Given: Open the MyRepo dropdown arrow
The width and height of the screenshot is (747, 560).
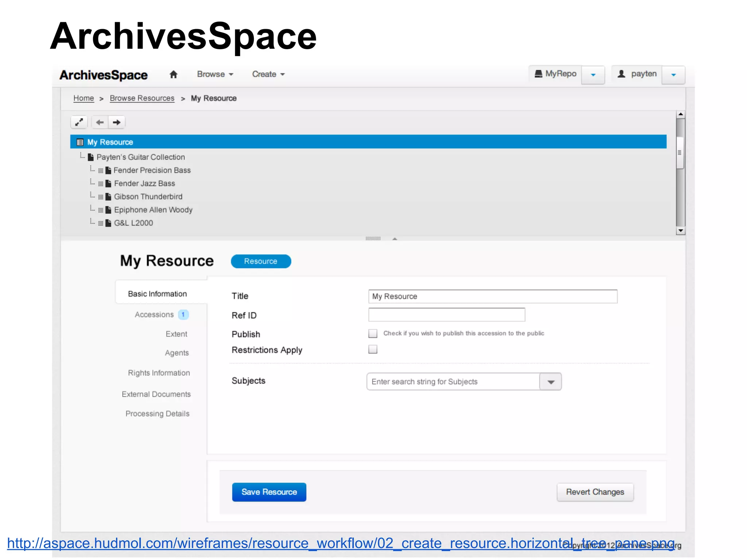Looking at the screenshot, I should click(593, 75).
